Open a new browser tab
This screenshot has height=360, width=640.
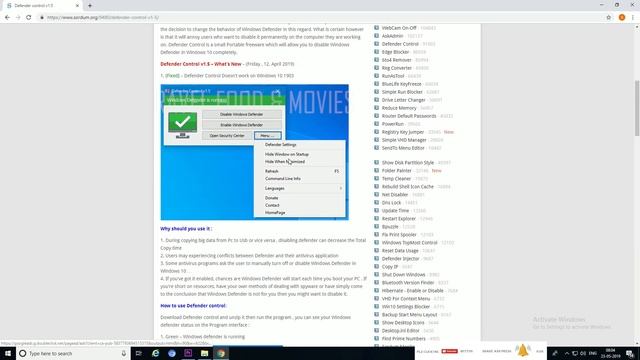click(90, 6)
